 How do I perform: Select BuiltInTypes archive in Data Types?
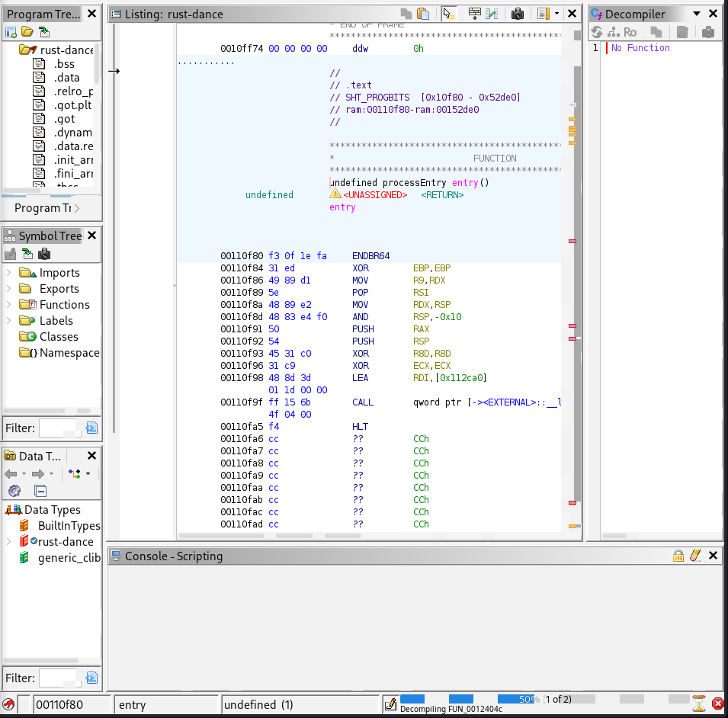69,526
